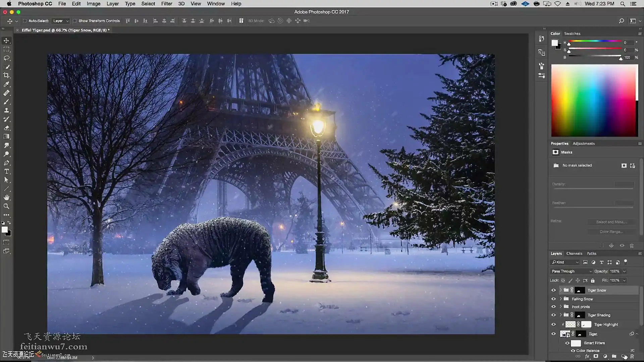Viewport: 644px width, 362px height.
Task: Expand the Foot prints layer group
Action: tap(560, 306)
